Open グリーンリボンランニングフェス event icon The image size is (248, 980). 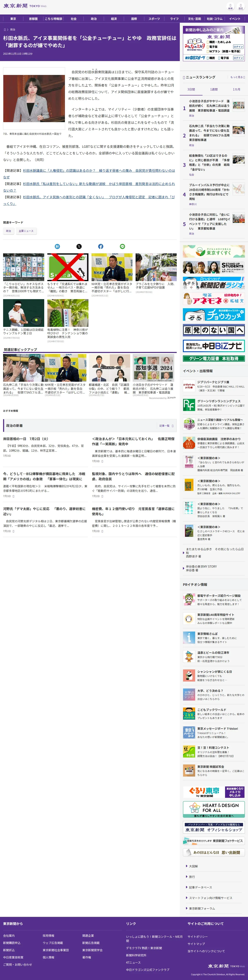189,405
